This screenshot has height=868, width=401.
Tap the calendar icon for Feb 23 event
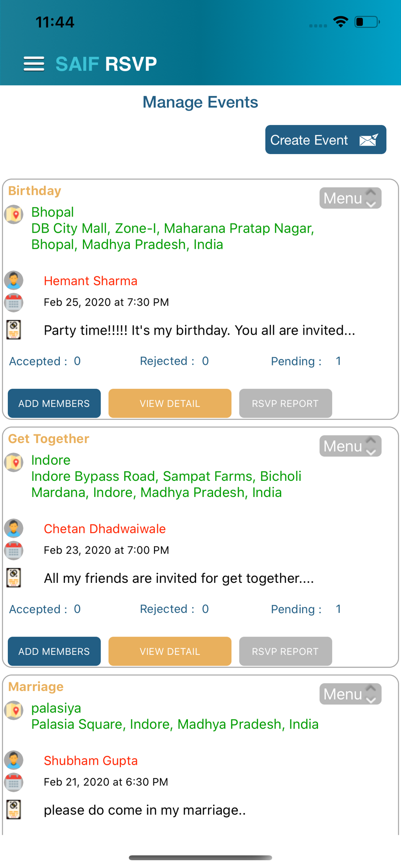coord(14,550)
